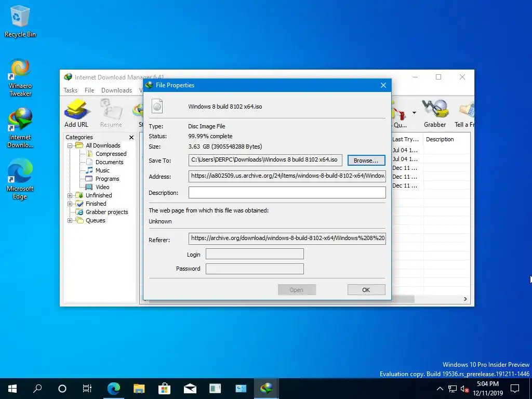Click the Last Try column header
This screenshot has height=399, width=532.
point(406,139)
